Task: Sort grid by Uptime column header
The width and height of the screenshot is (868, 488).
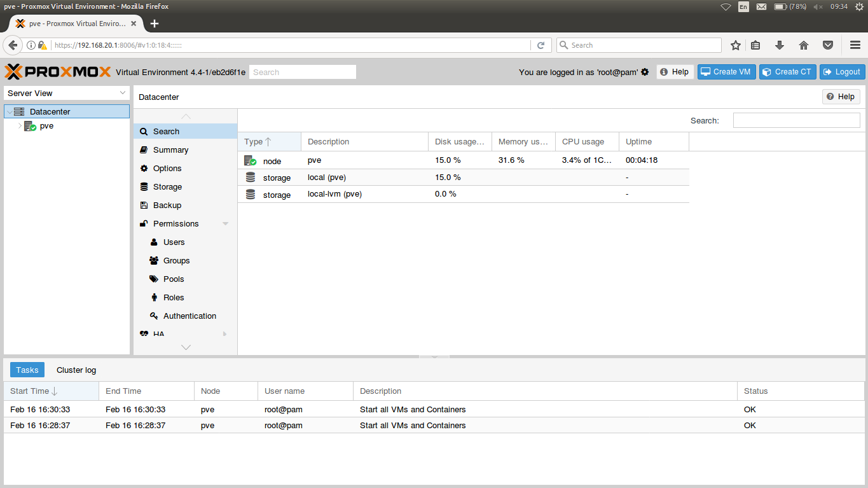Action: 654,142
